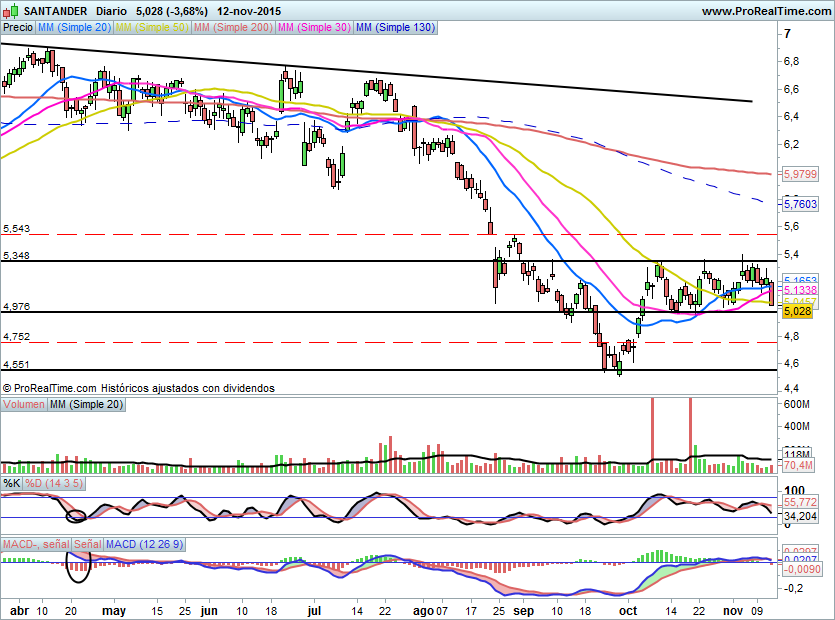The height and width of the screenshot is (620, 835).
Task: Select the MM (Simple 130) indicator label
Action: [x=395, y=28]
